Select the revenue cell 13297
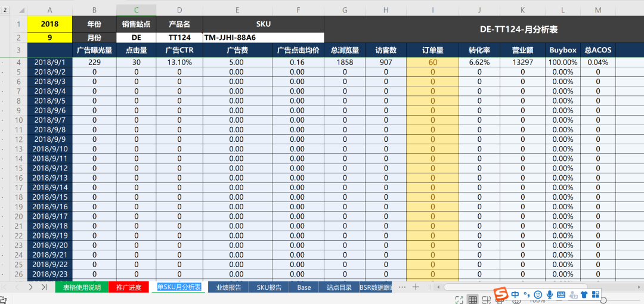 click(x=523, y=63)
